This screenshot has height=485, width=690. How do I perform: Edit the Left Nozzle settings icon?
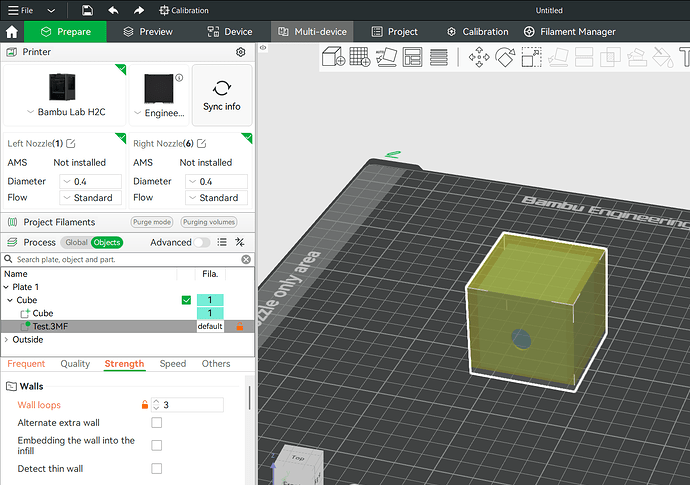point(70,143)
